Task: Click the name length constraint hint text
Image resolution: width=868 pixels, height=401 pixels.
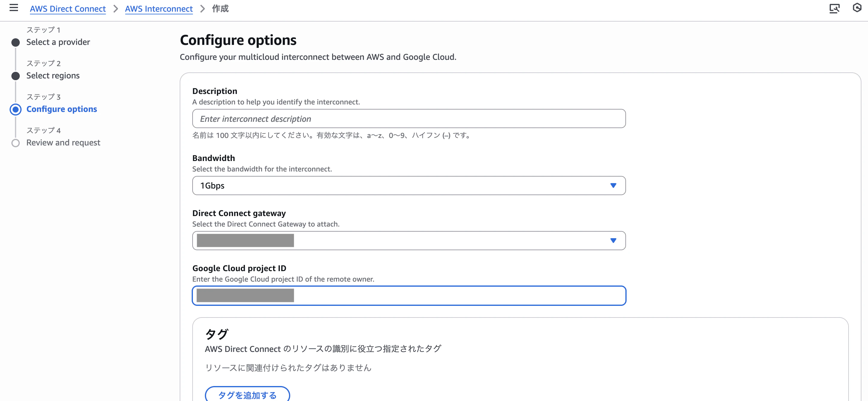Action: pos(332,135)
